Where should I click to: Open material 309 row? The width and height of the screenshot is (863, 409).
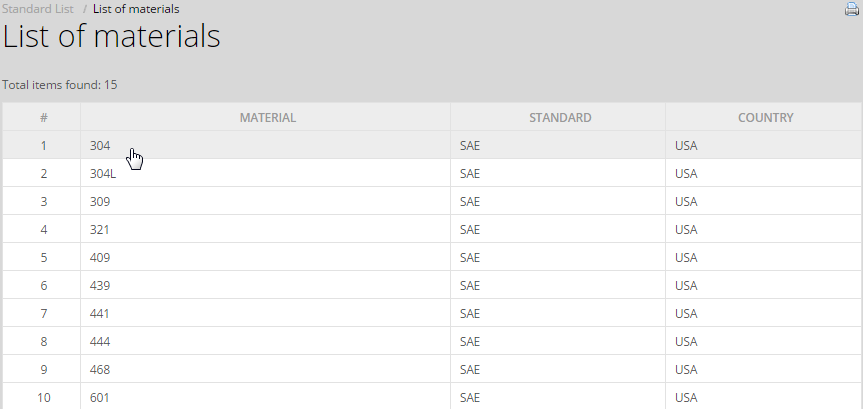point(100,202)
